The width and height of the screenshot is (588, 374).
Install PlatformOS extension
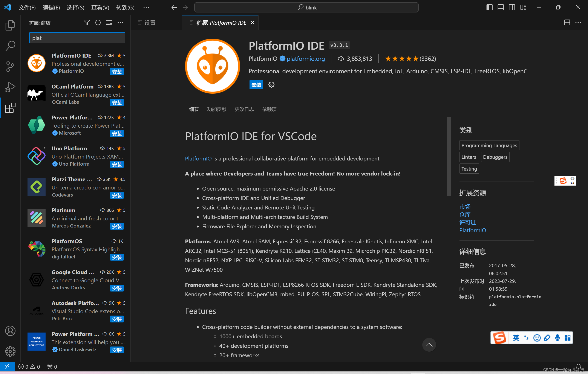click(117, 257)
